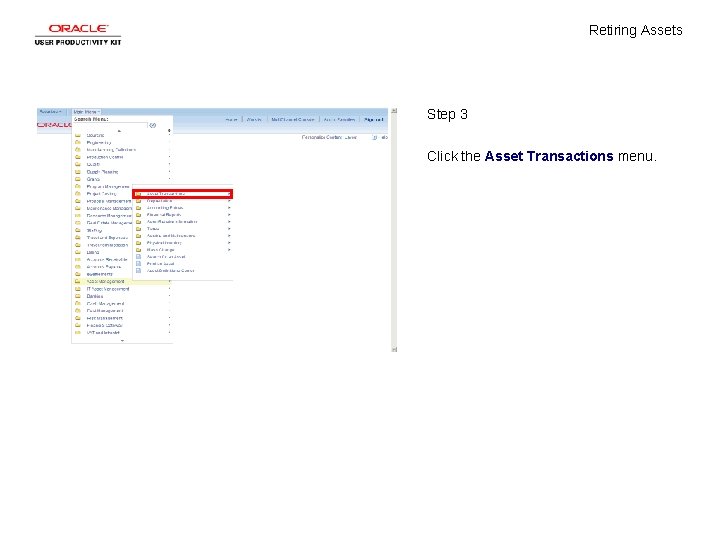Click the Search Menu go icon
This screenshot has height=540, width=720.
[x=153, y=125]
